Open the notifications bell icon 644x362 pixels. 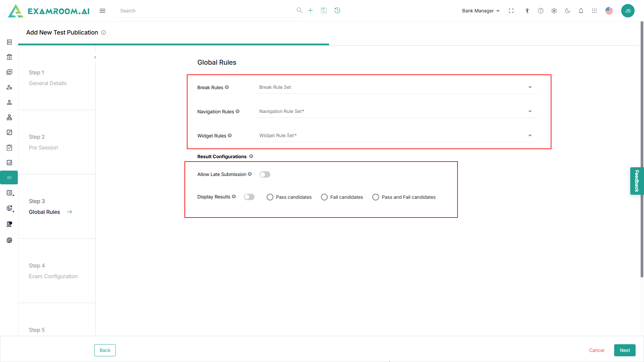click(x=581, y=11)
